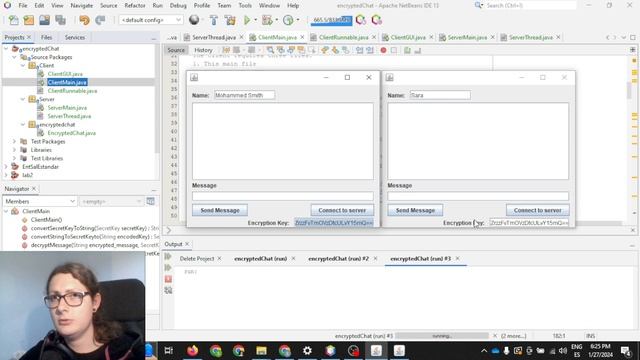Click the Open Project toolbar icon
Viewport: 640px width, 360px height.
44,20
